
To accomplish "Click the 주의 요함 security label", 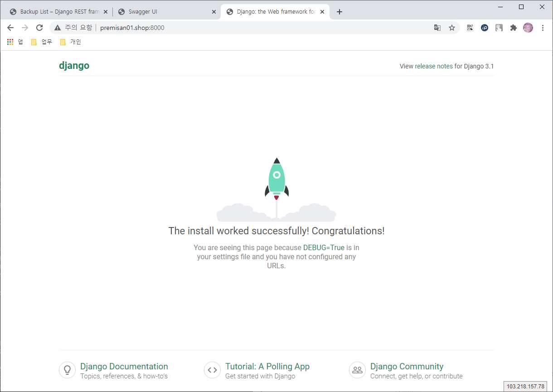I will pyautogui.click(x=78, y=28).
